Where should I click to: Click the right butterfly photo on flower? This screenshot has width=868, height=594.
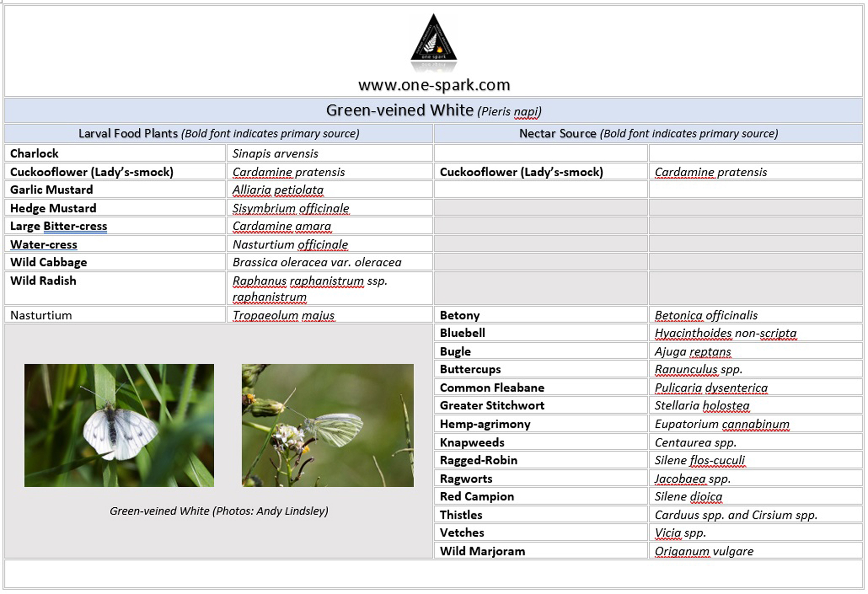(328, 425)
